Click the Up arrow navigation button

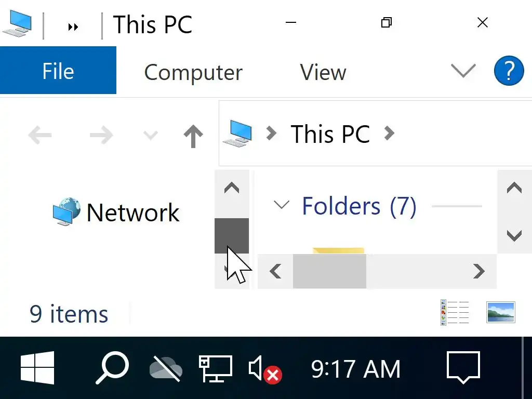tap(193, 136)
